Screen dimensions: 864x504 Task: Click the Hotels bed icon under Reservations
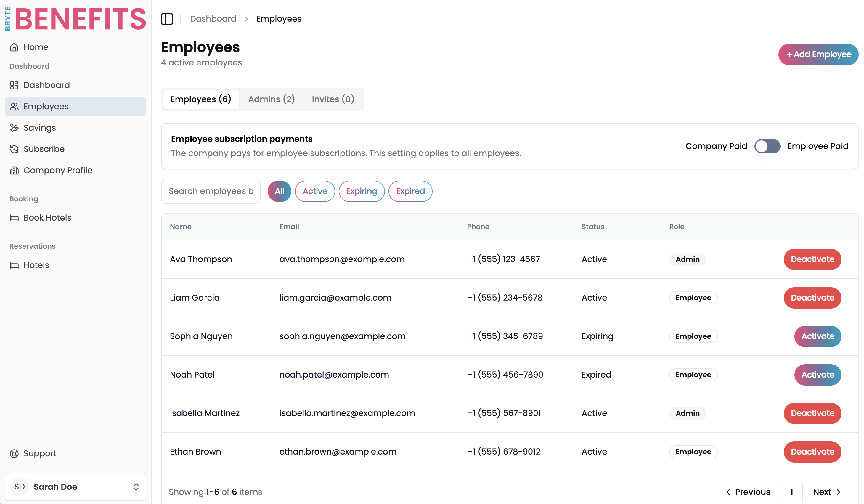pos(14,265)
